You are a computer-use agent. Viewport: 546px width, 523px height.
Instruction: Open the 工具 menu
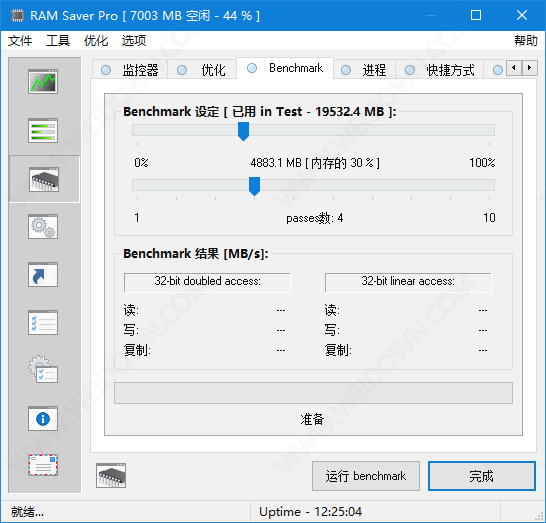tap(58, 40)
